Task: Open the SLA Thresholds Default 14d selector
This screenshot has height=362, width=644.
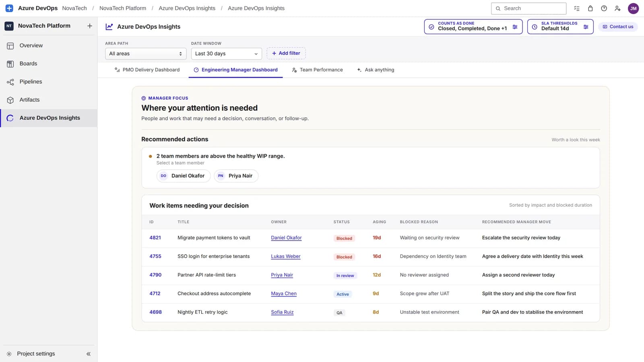Action: pyautogui.click(x=560, y=27)
